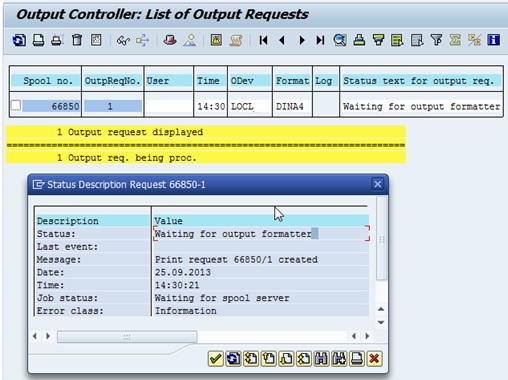Viewport: 508px width, 380px height.
Task: Click the dialog's next page icon
Action: click(286, 359)
